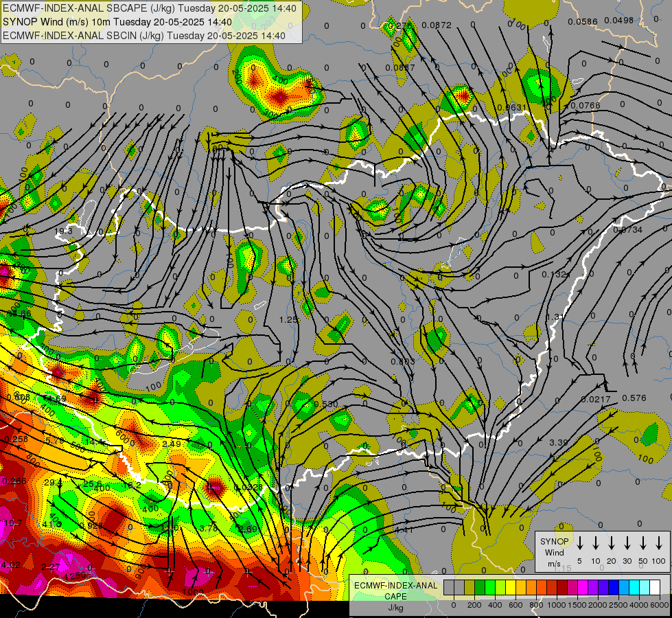Click the 4.02 value on the map
The width and height of the screenshot is (672, 618).
coord(10,565)
